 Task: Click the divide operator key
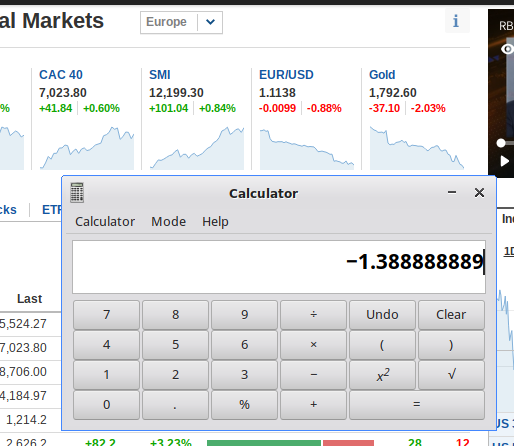coord(313,315)
